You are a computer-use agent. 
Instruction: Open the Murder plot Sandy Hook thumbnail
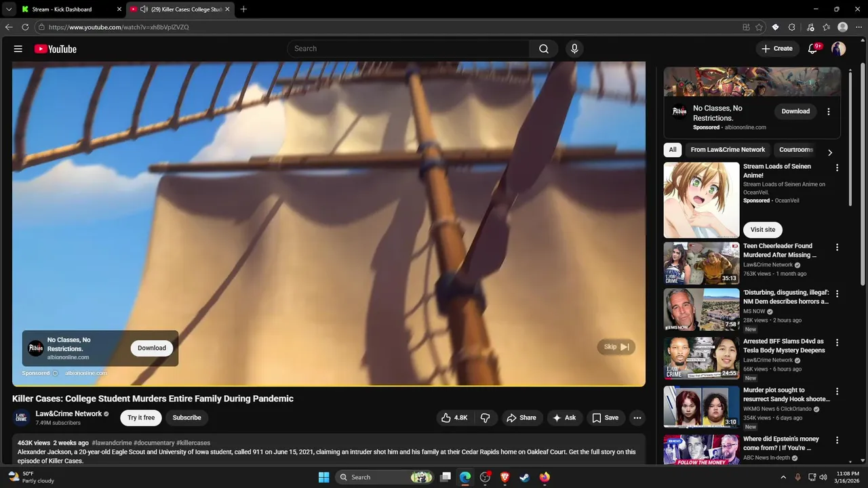[701, 407]
